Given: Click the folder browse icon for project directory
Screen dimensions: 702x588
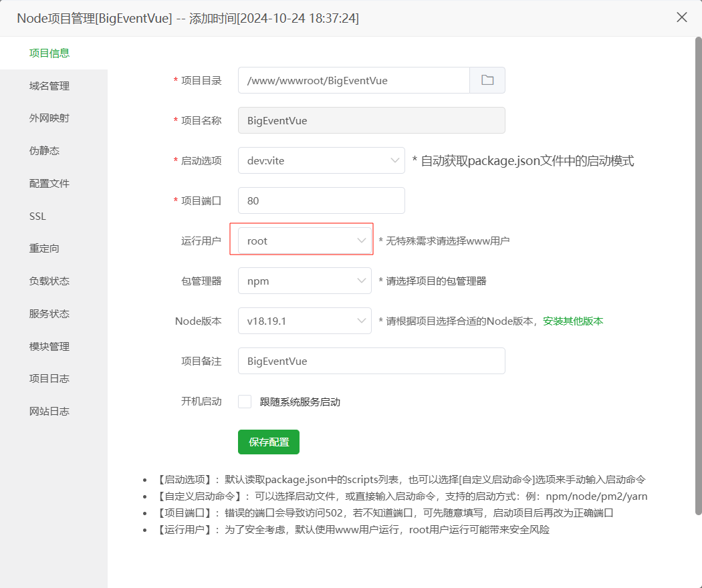Looking at the screenshot, I should point(487,80).
